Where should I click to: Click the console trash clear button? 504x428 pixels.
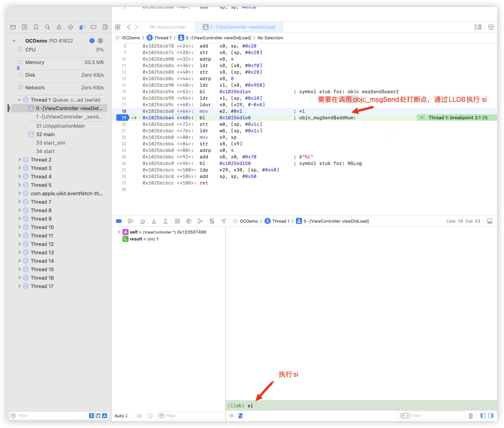(x=470, y=416)
